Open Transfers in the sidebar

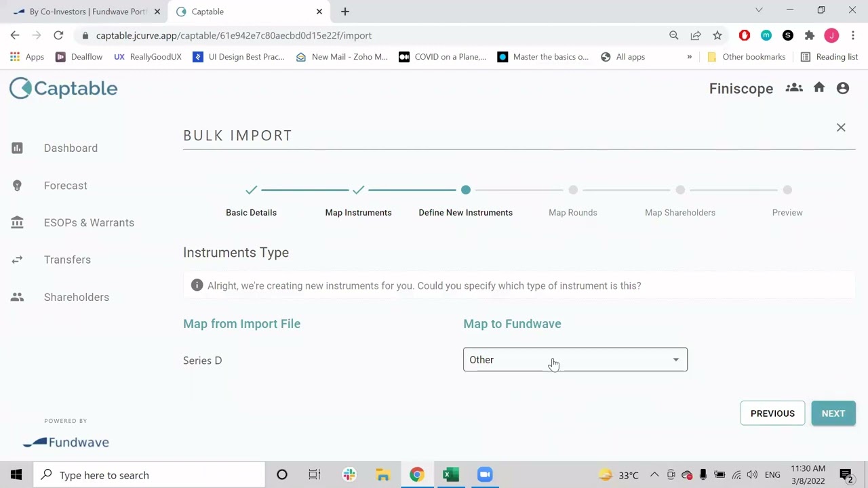(x=67, y=260)
